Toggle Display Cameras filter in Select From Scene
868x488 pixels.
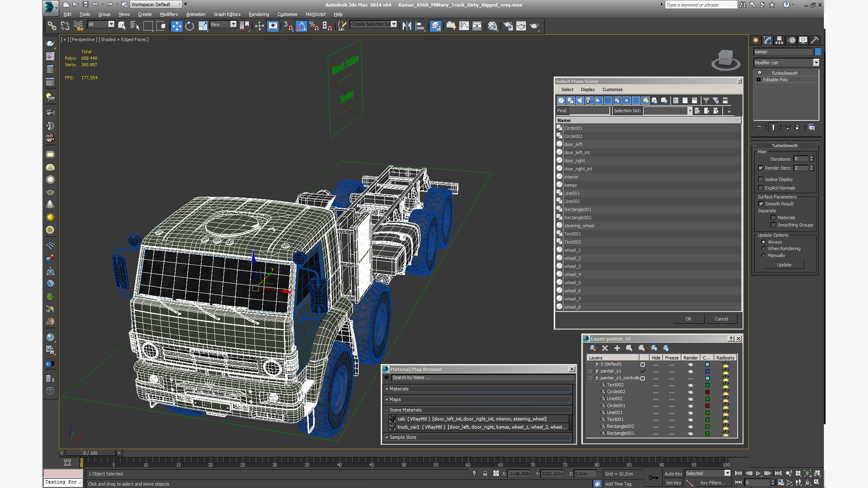(589, 101)
